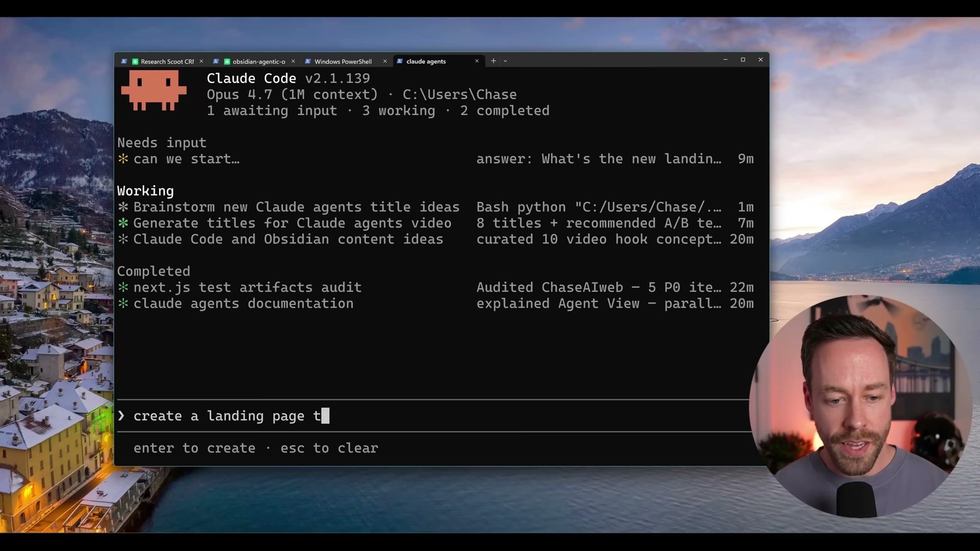Close the terminal window

tap(761, 60)
